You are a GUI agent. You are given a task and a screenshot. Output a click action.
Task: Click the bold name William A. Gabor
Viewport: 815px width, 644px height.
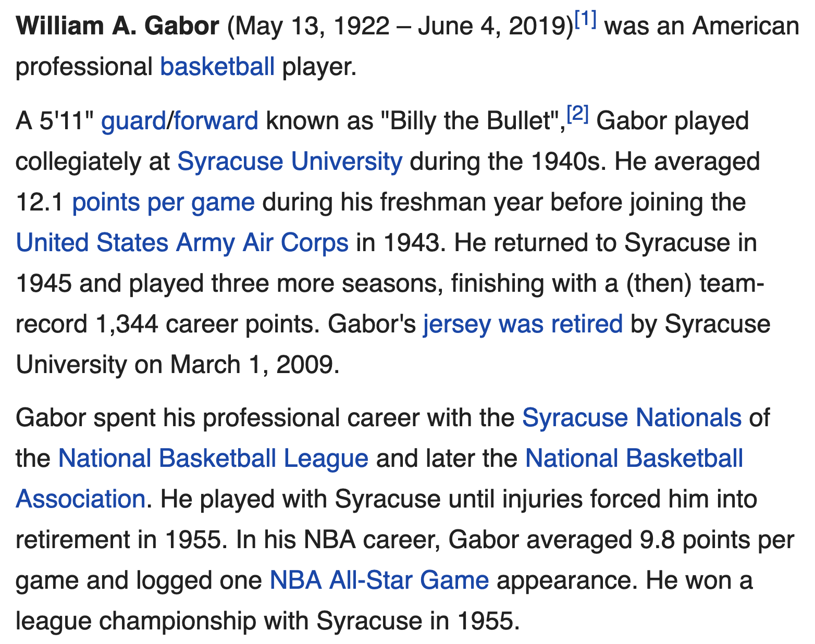[118, 26]
